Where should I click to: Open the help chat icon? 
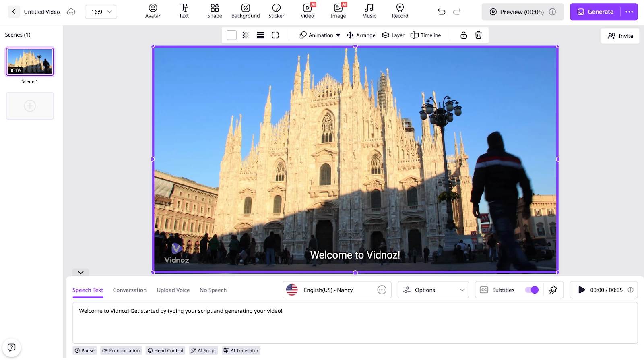(x=12, y=348)
